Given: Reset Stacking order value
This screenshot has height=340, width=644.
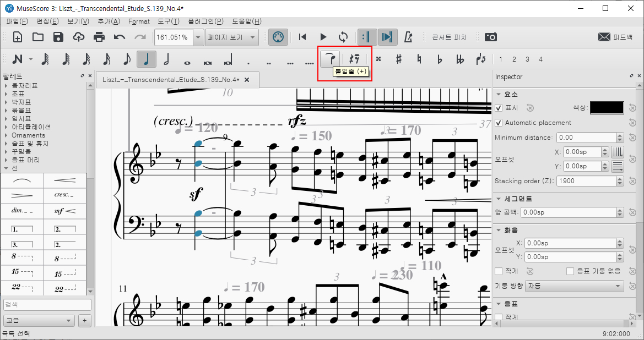Looking at the screenshot, I should 632,181.
